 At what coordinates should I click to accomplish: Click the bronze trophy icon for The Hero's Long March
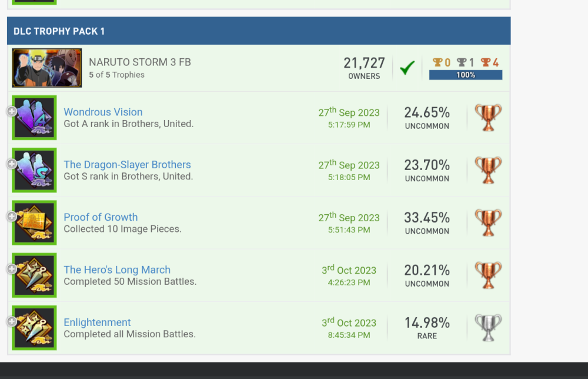coord(487,274)
